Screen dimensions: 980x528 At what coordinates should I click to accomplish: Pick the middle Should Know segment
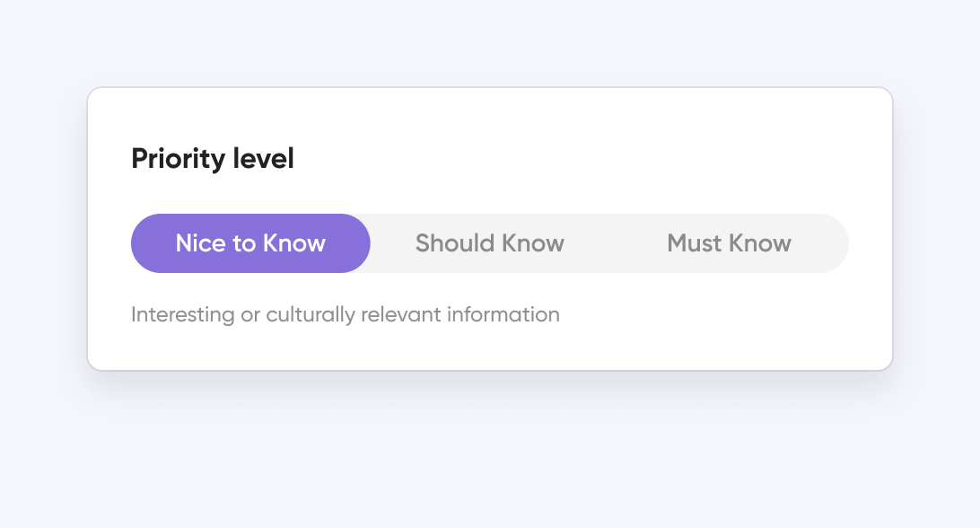coord(490,243)
